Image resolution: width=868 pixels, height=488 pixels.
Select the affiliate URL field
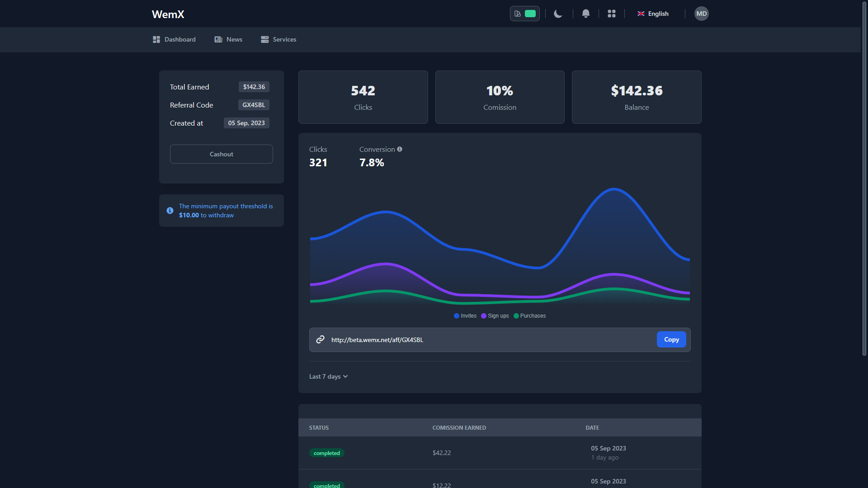[500, 340]
